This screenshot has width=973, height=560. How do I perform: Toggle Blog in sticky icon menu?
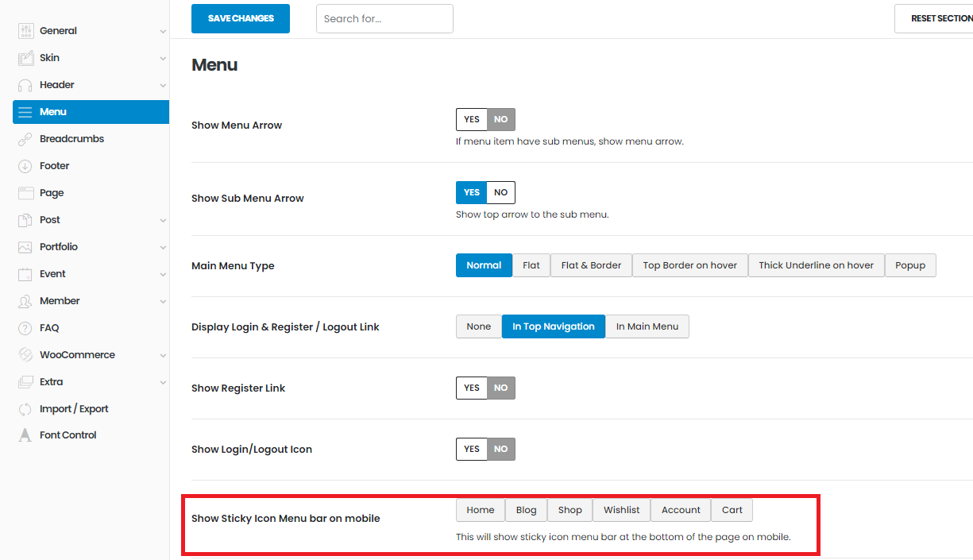(526, 510)
